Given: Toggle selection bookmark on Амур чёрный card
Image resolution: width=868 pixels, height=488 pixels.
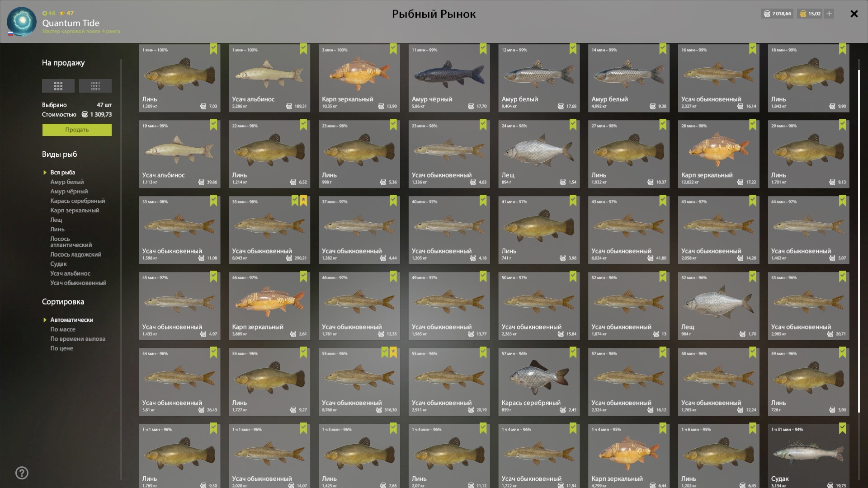Looking at the screenshot, I should 483,48.
